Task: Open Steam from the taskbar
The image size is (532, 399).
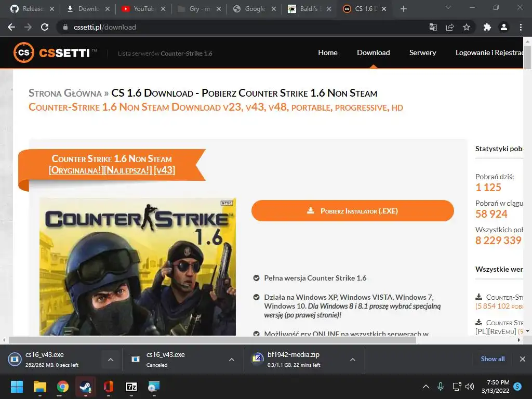Action: pos(86,387)
